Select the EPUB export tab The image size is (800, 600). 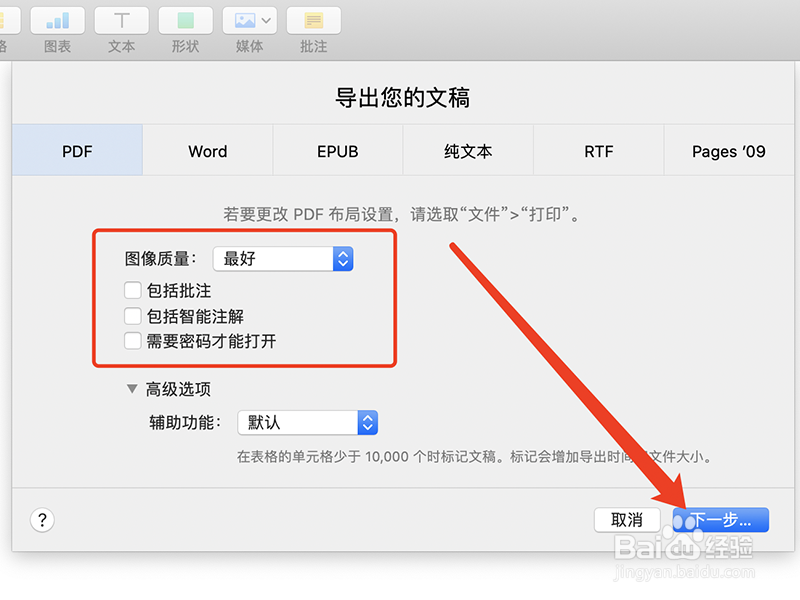pos(337,151)
